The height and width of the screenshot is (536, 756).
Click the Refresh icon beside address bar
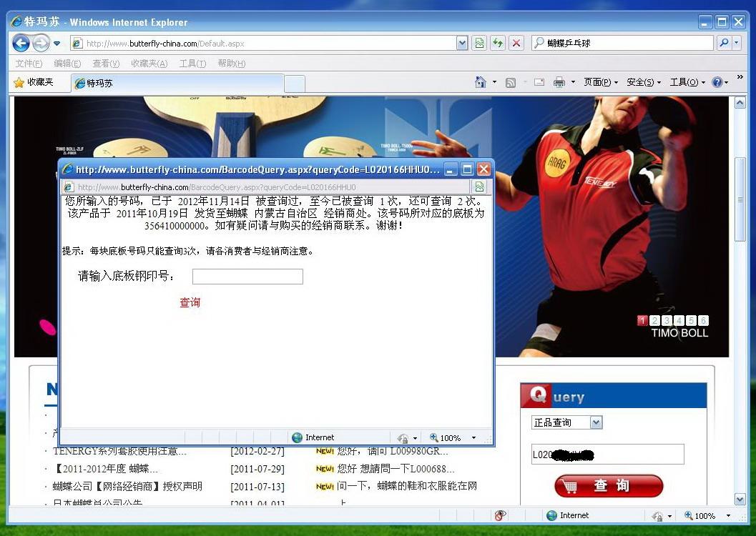498,43
